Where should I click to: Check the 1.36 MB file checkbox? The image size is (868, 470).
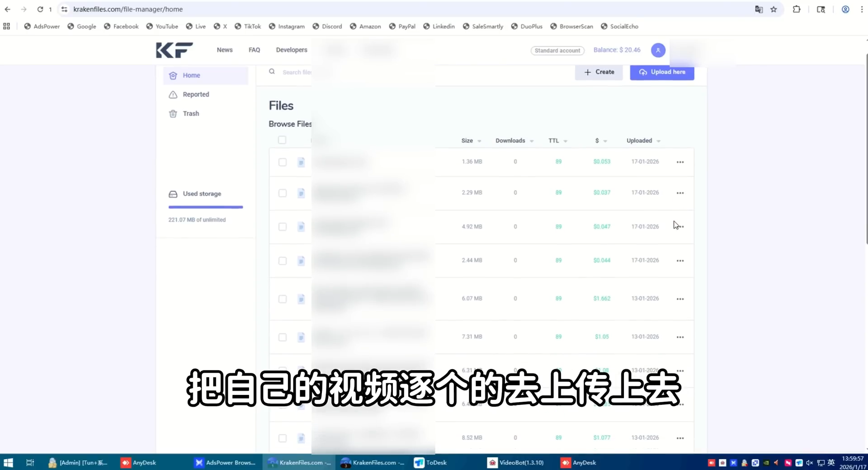click(x=283, y=162)
